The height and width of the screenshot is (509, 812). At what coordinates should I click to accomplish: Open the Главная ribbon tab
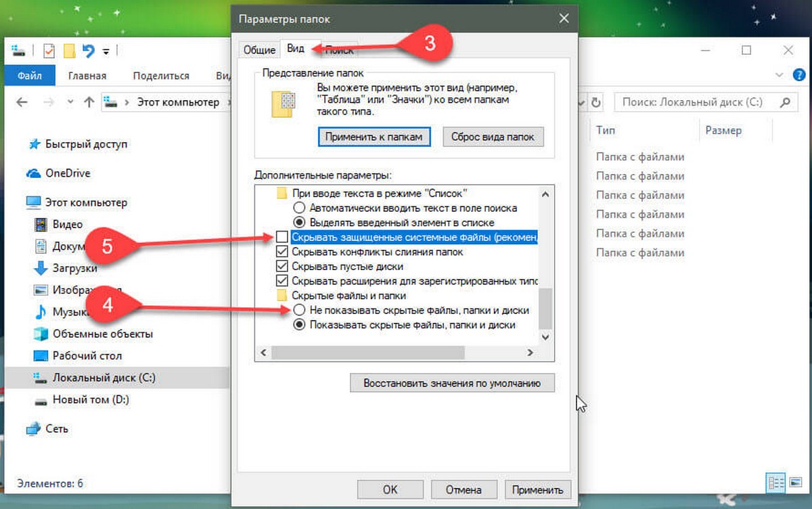[87, 76]
